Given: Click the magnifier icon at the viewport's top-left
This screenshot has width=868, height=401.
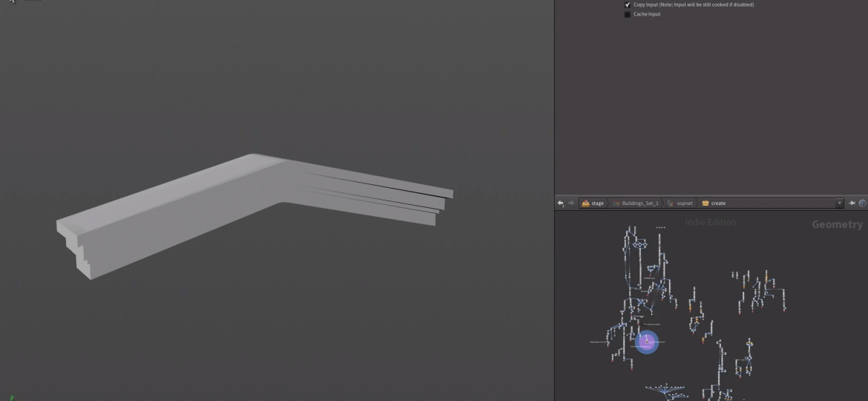Looking at the screenshot, I should coord(11,1).
